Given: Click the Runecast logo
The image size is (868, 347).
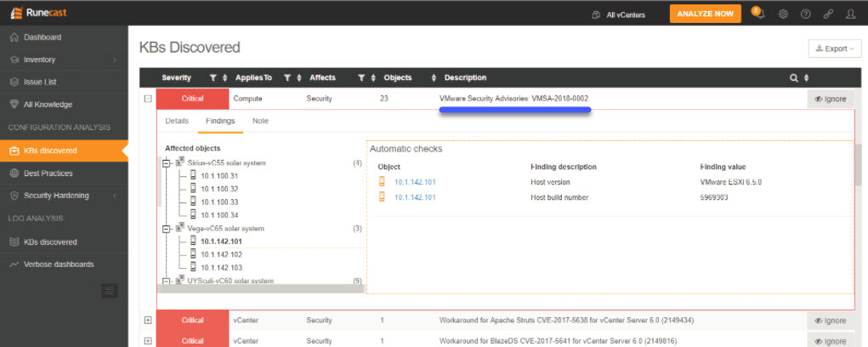Looking at the screenshot, I should [x=39, y=14].
